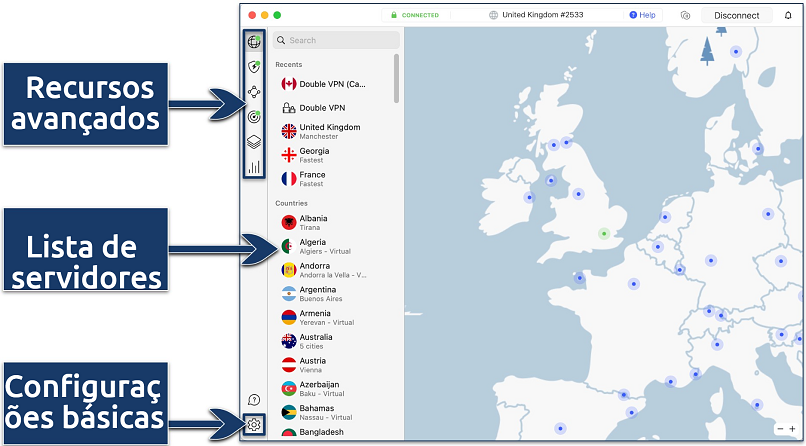The width and height of the screenshot is (806, 446).
Task: Click the pause connection icon beside Disconnect
Action: (685, 15)
